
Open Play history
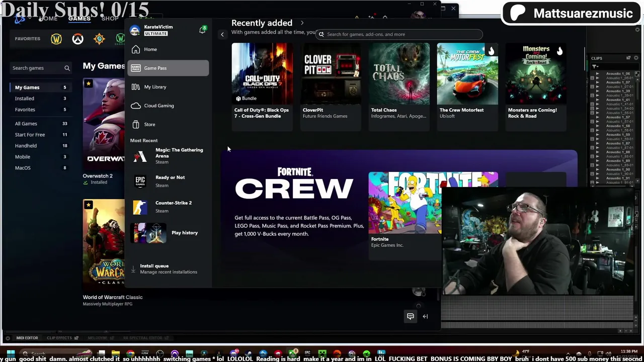coord(168,233)
